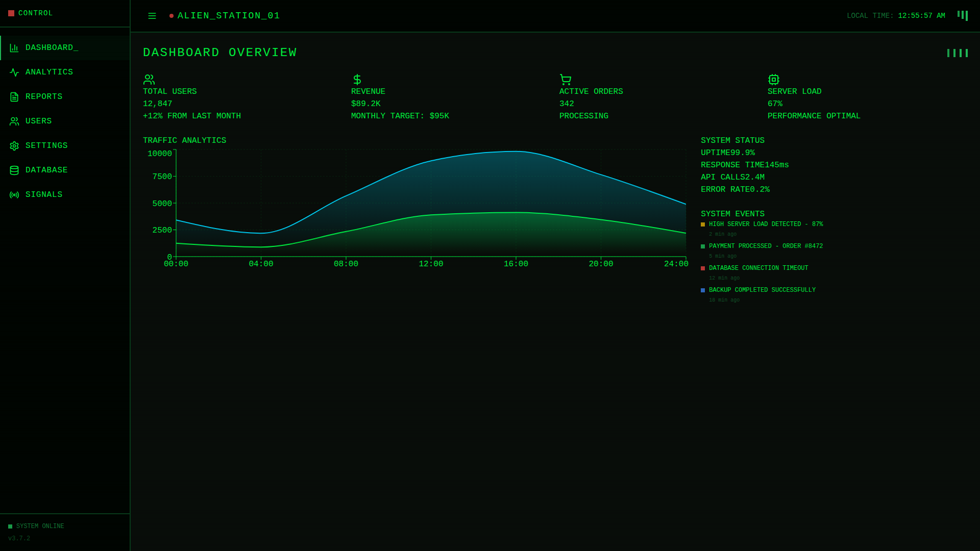
Task: Open the REPORTS navigation entry
Action: point(44,96)
